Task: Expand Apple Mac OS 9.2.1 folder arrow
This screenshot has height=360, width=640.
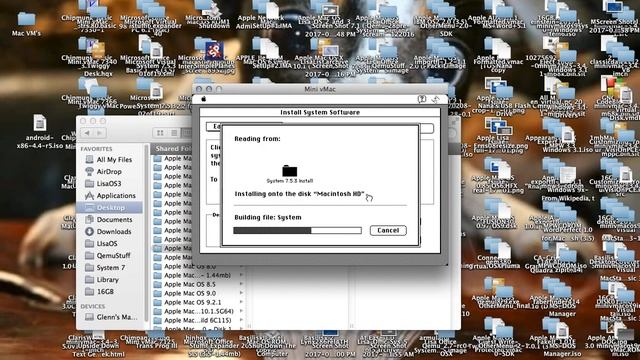Action: [241, 302]
